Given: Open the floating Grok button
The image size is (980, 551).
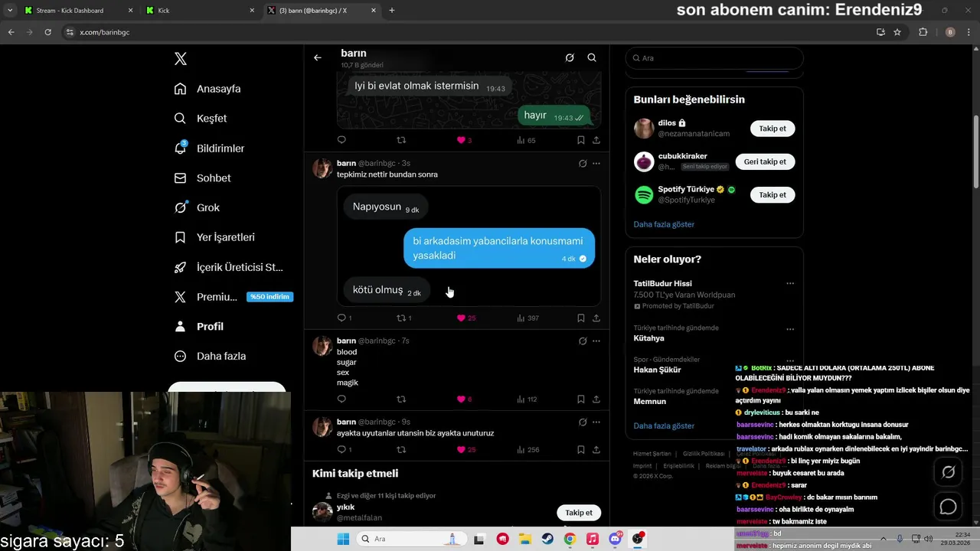Looking at the screenshot, I should 948,472.
